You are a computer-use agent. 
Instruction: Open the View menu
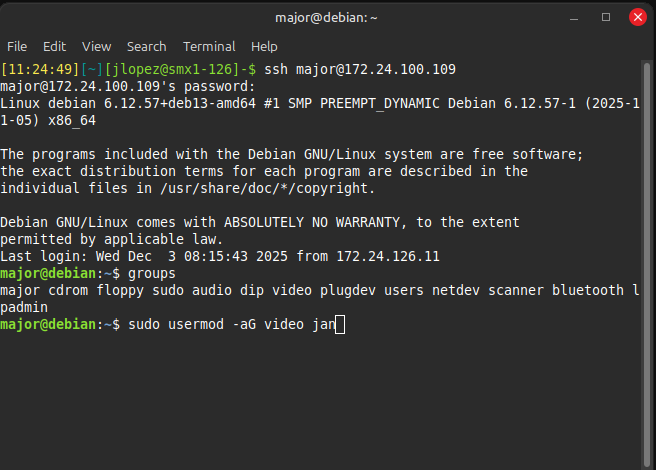pyautogui.click(x=97, y=46)
